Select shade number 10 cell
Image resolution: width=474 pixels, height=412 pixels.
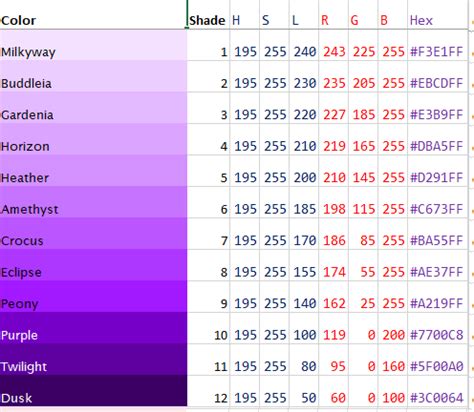coord(208,328)
